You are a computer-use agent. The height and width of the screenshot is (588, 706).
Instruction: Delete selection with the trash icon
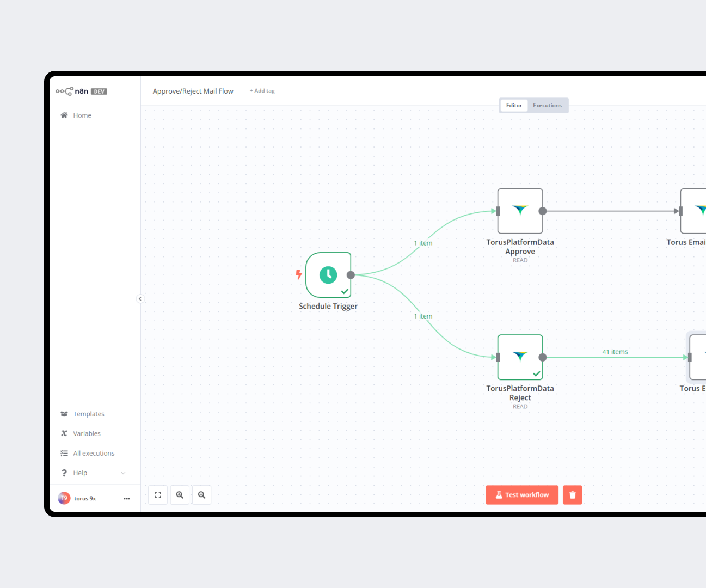click(572, 495)
